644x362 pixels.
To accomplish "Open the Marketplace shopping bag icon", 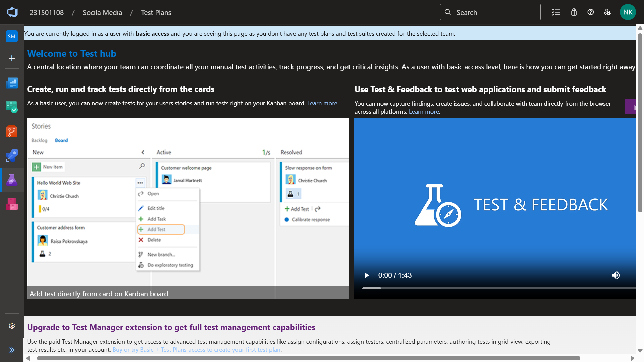I will pos(574,12).
